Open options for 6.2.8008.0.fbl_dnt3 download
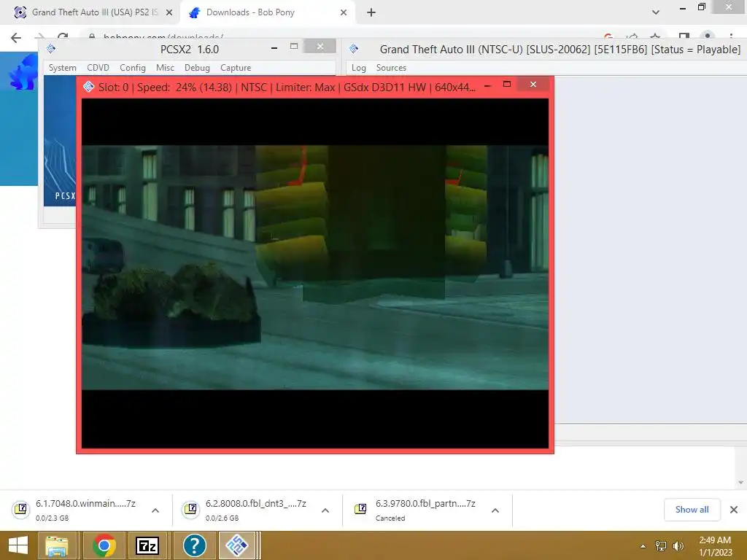 [325, 510]
